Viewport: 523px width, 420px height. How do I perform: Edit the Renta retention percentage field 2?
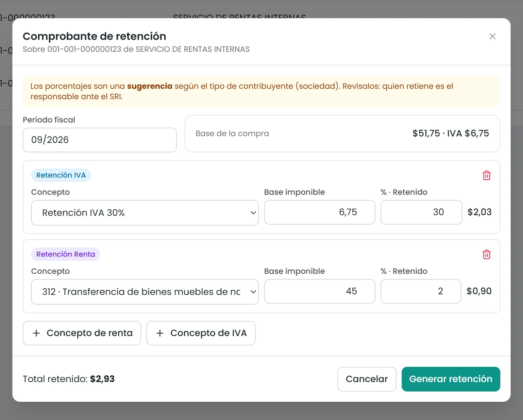[421, 291]
